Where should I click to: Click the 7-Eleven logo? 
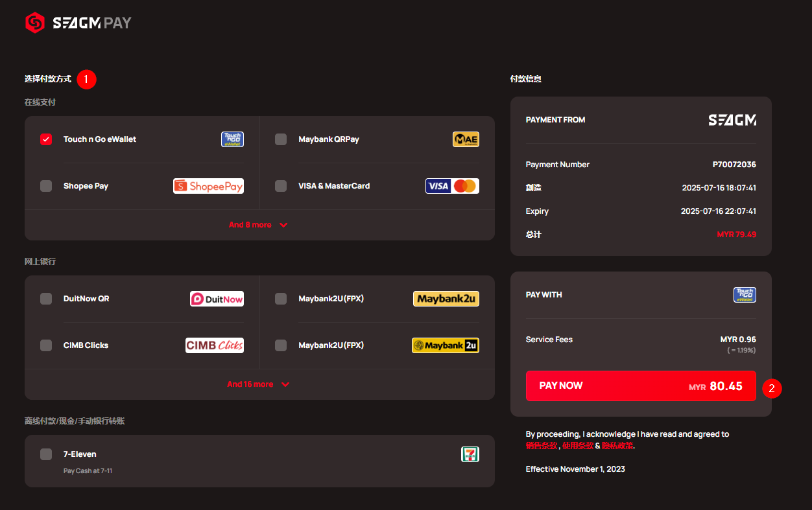point(470,454)
